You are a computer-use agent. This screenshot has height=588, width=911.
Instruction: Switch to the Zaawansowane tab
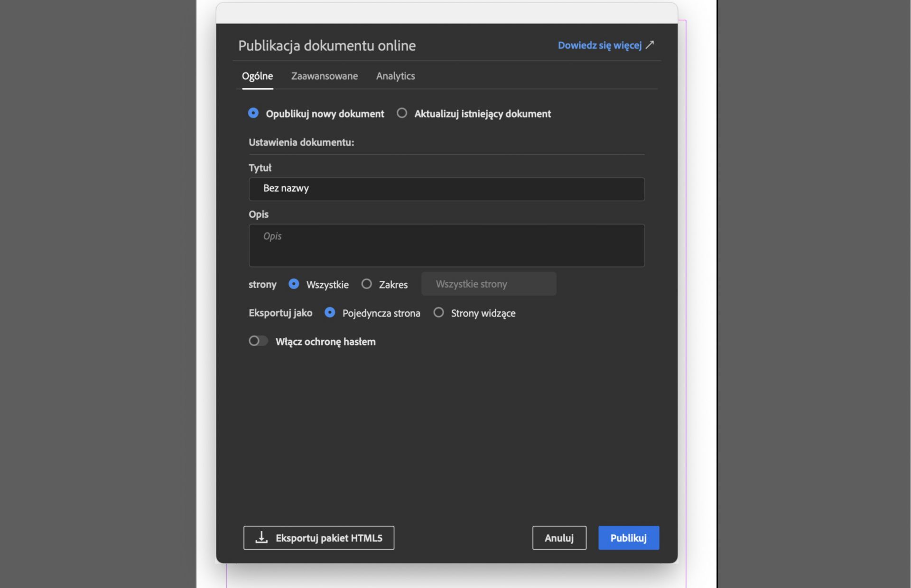[324, 76]
